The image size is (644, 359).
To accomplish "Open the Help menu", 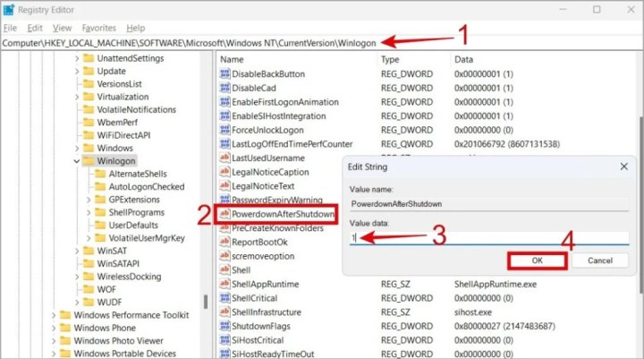I will click(136, 28).
